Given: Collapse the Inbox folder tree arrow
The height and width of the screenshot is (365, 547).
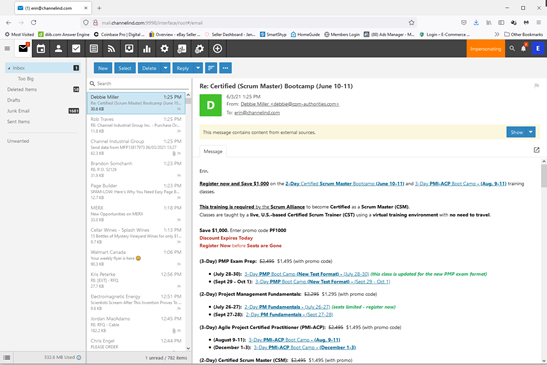Looking at the screenshot, I should click(x=9, y=68).
